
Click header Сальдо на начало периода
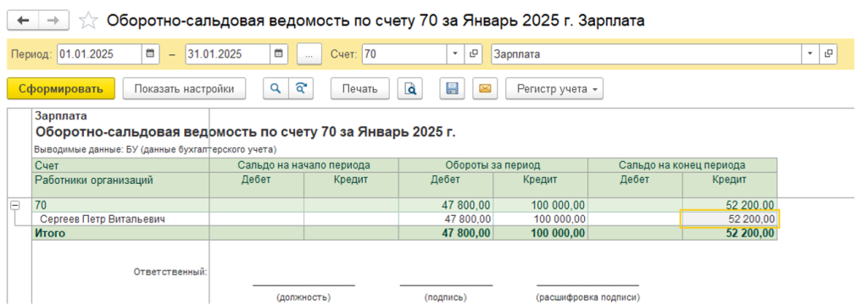pos(304,165)
